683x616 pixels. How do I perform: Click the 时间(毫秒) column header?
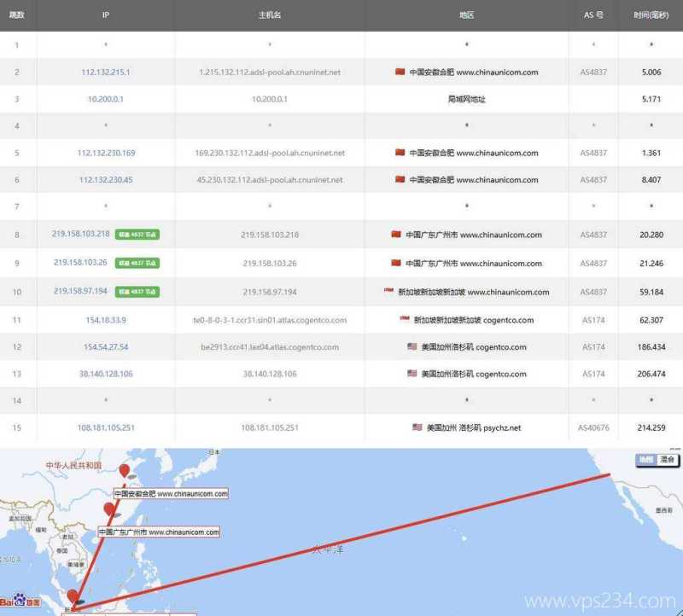point(651,15)
